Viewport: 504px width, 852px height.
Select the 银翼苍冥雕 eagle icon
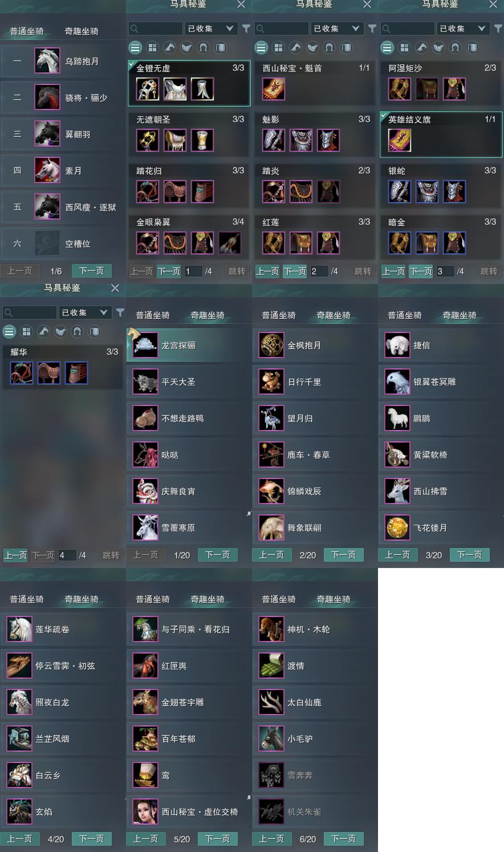point(397,382)
